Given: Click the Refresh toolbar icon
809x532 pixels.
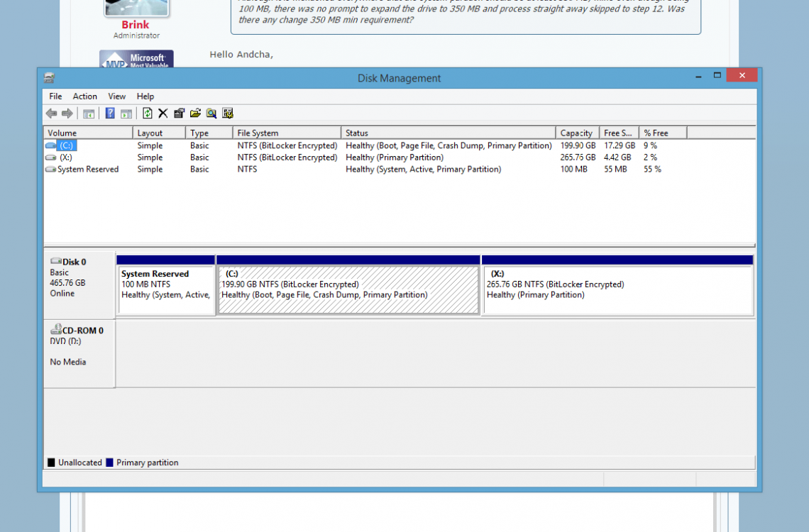Looking at the screenshot, I should 147,113.
